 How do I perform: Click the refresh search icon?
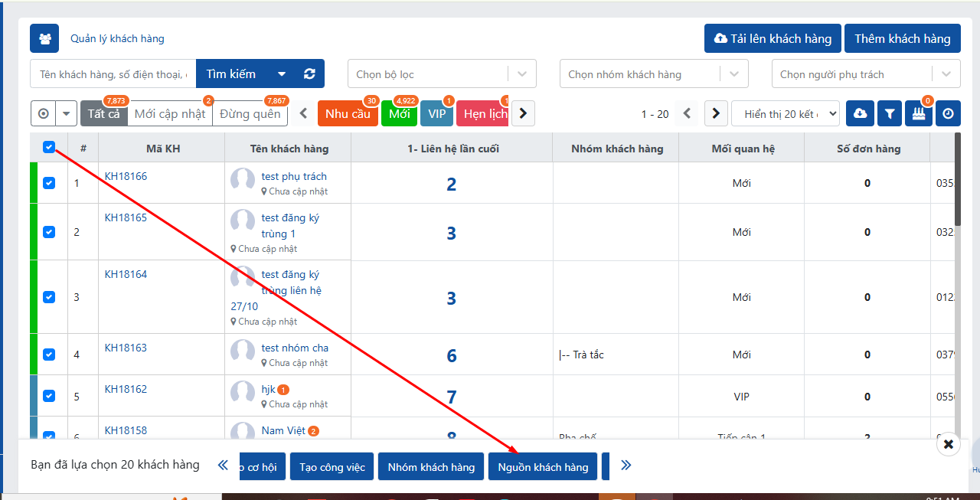tap(309, 74)
